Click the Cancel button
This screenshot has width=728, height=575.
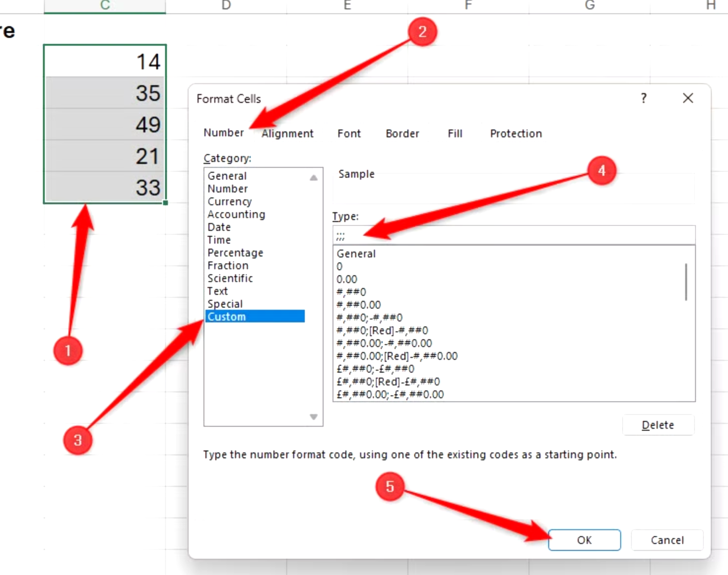click(x=667, y=540)
